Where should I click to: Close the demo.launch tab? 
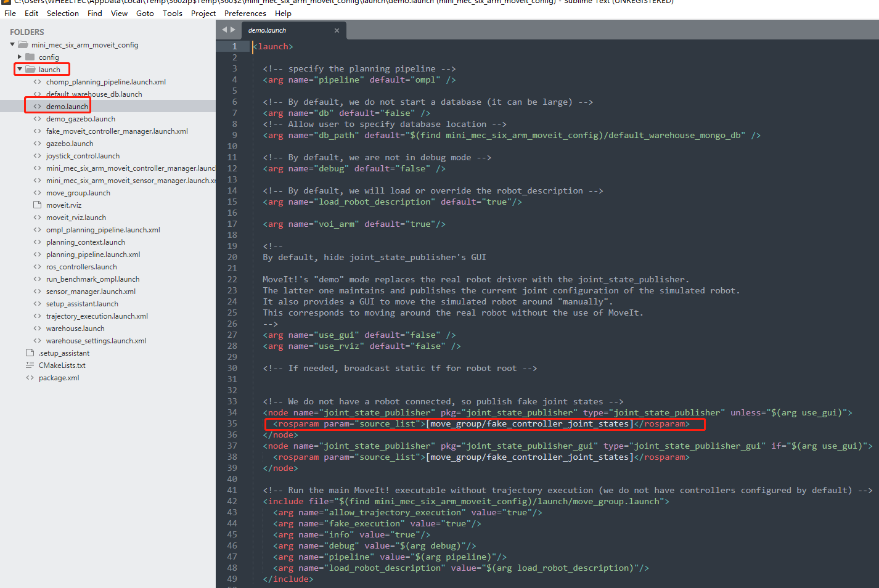[337, 30]
